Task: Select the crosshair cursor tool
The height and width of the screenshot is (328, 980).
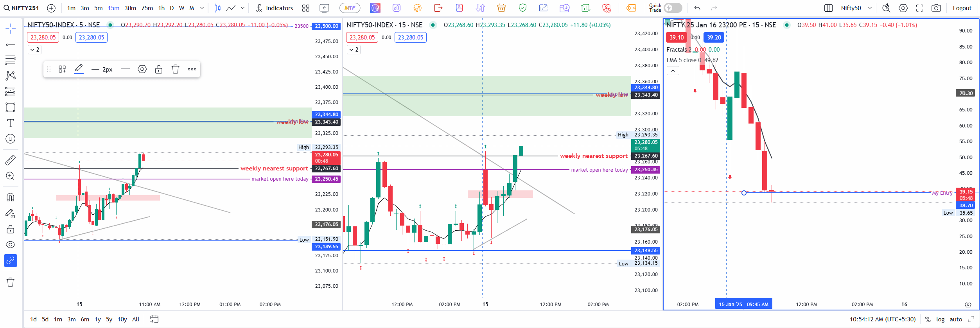Action: (x=11, y=29)
